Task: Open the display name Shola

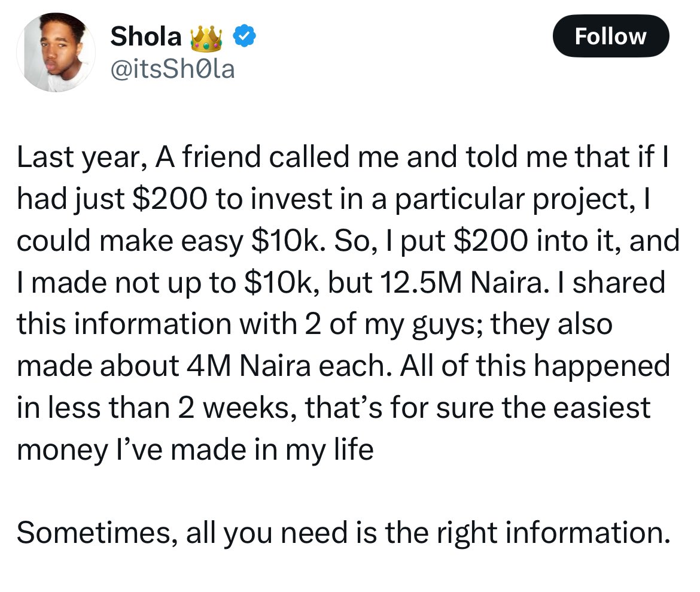Action: coord(146,36)
